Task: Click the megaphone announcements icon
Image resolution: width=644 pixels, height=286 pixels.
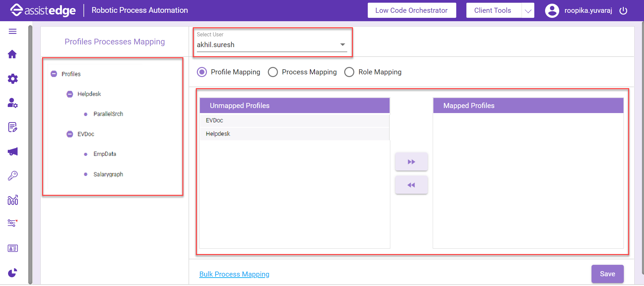Action: pyautogui.click(x=12, y=152)
